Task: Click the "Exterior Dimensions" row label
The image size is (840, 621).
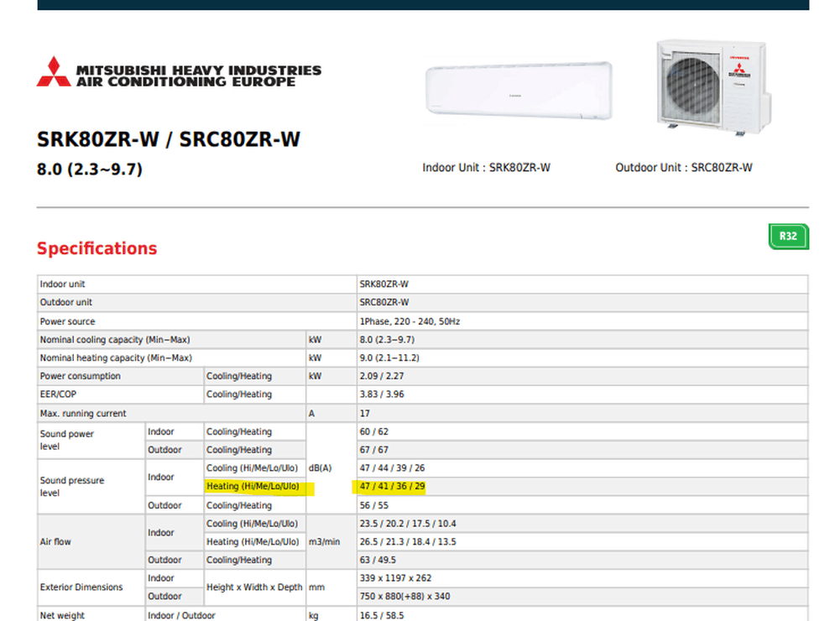Action: (81, 587)
